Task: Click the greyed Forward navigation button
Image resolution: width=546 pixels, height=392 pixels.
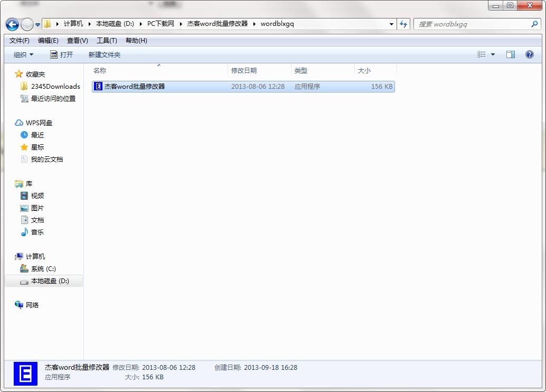Action: 27,24
